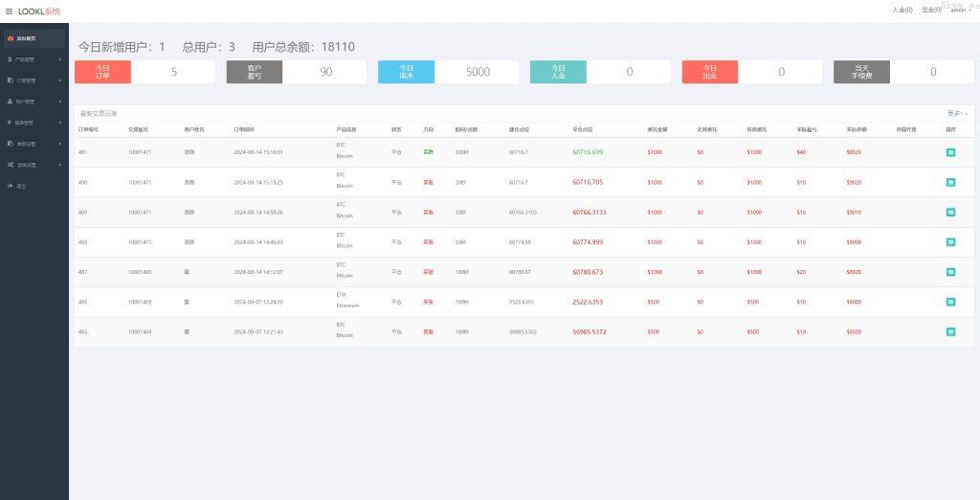Expand the sidebar menu with the ¥ icon

[x=33, y=123]
